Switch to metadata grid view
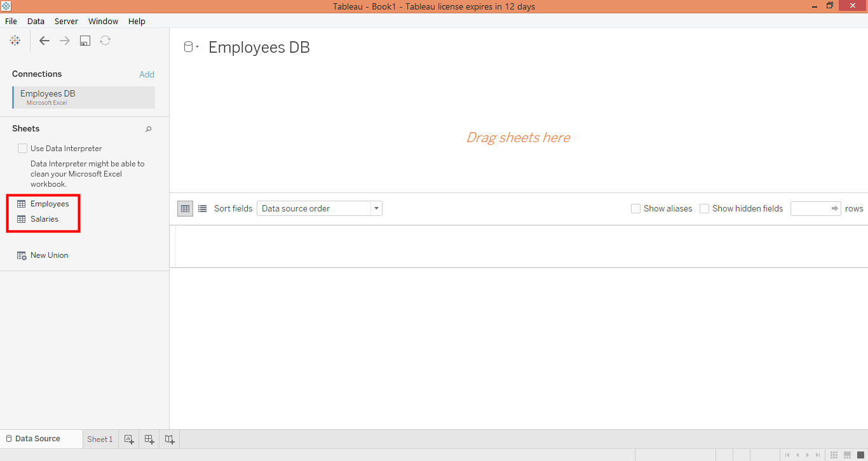Viewport: 868px width, 461px height. click(x=202, y=208)
